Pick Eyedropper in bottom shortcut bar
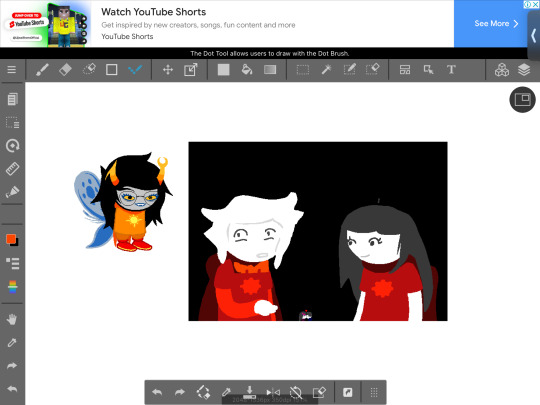 click(x=226, y=392)
